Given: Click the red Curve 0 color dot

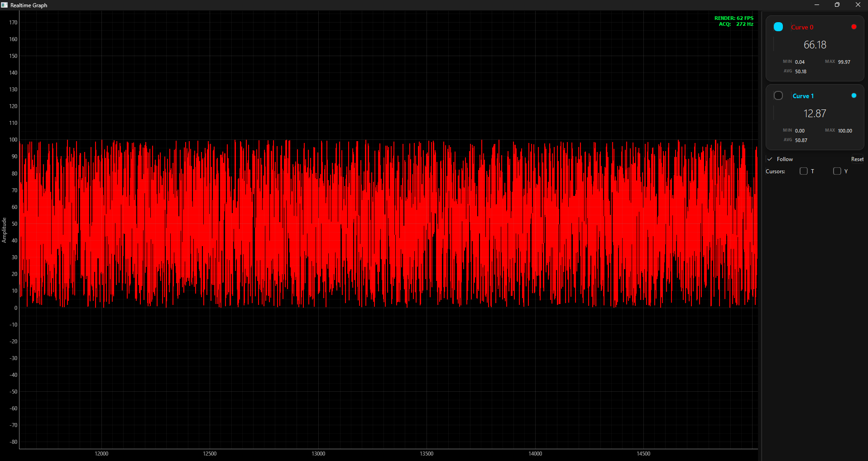Looking at the screenshot, I should pyautogui.click(x=854, y=27).
